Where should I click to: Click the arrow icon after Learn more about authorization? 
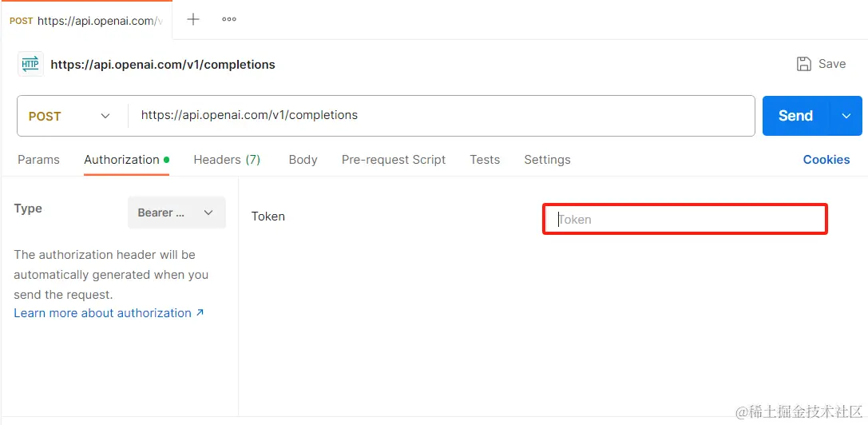pyautogui.click(x=200, y=312)
